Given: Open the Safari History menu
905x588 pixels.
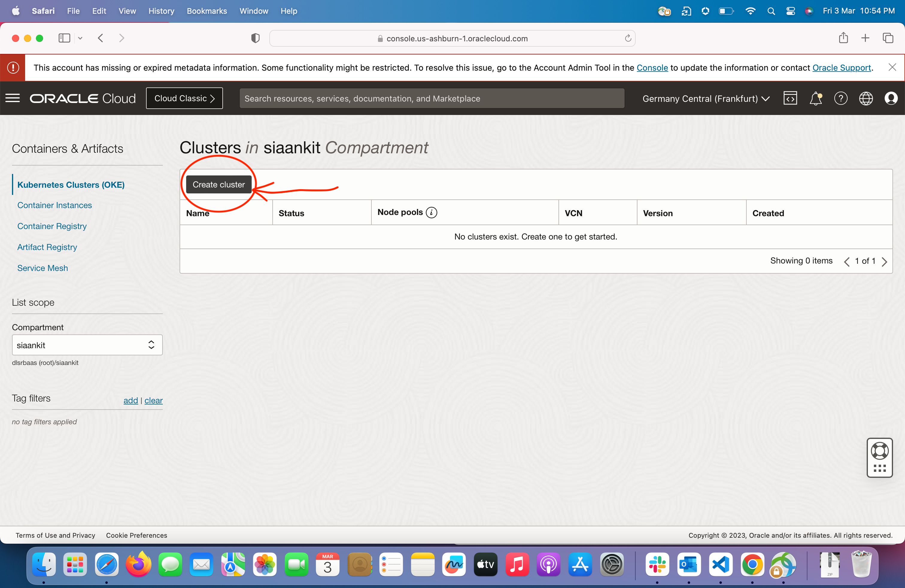Looking at the screenshot, I should 161,11.
